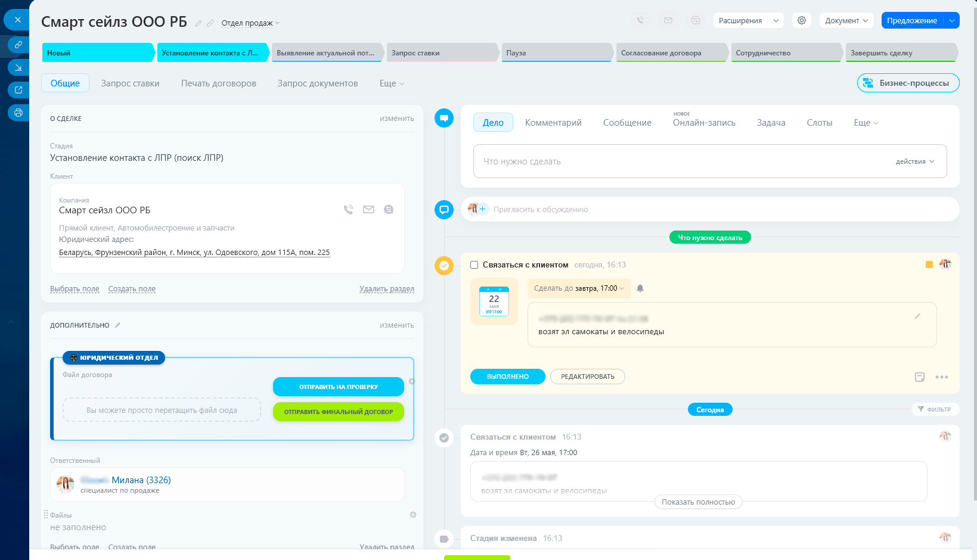Call company Смарт сейлз ООО РБ

pyautogui.click(x=349, y=210)
